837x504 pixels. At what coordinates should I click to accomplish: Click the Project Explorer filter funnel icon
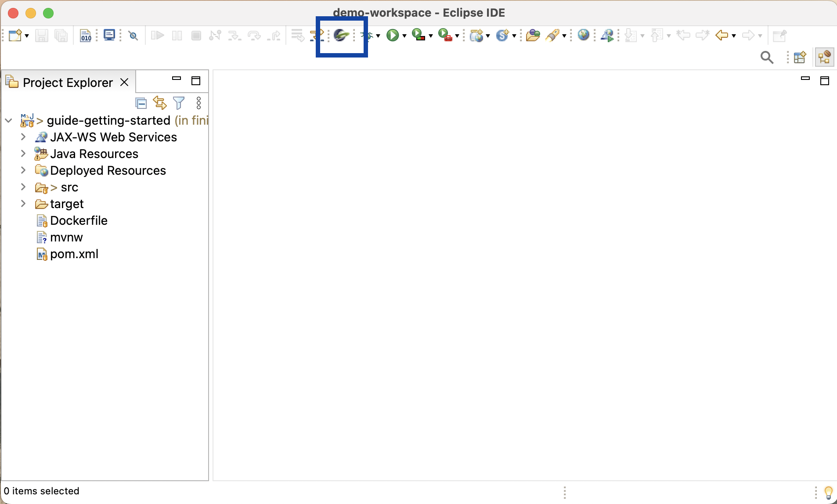(x=179, y=103)
